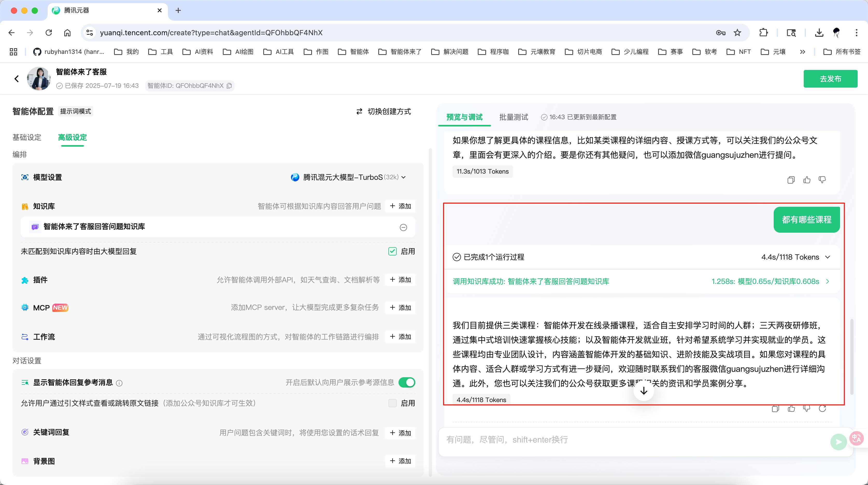The height and width of the screenshot is (485, 868).
Task: Click the download arrow in the chat window
Action: (644, 391)
